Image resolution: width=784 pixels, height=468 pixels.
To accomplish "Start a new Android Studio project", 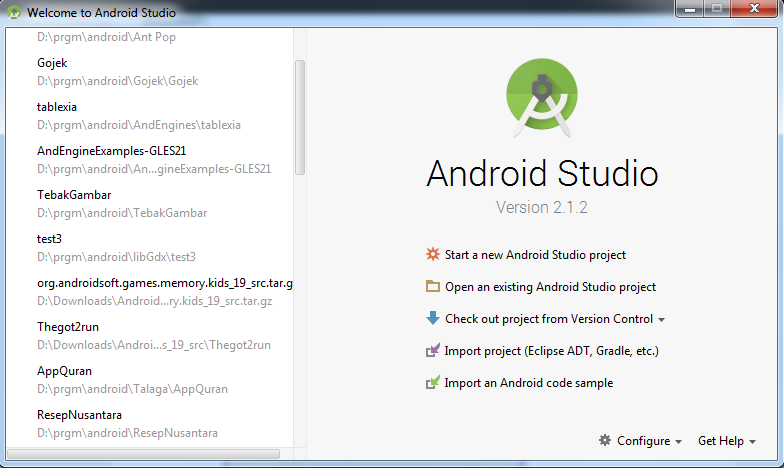I will 535,255.
